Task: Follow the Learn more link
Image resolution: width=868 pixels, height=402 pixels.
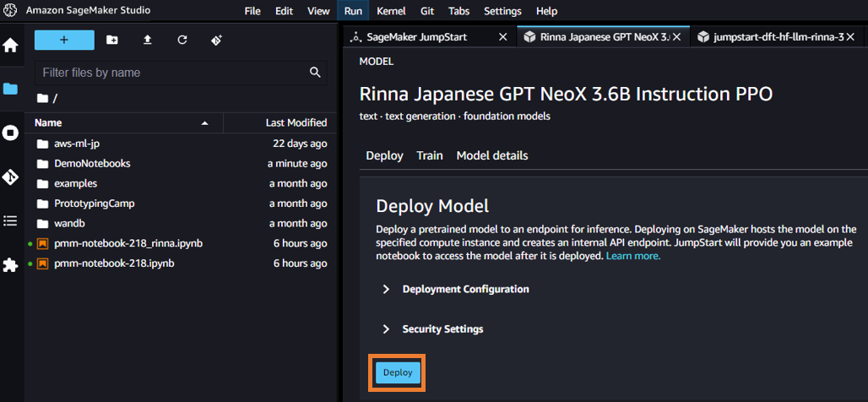Action: (633, 256)
